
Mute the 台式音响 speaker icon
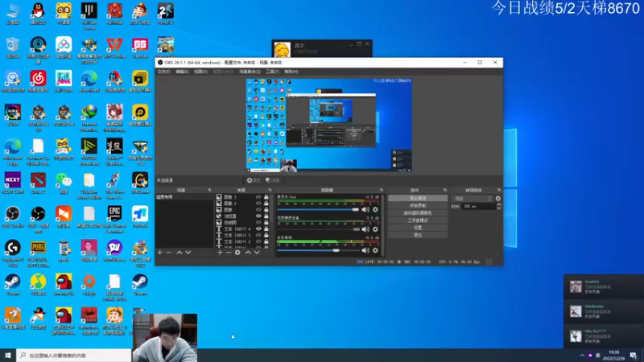click(x=365, y=250)
